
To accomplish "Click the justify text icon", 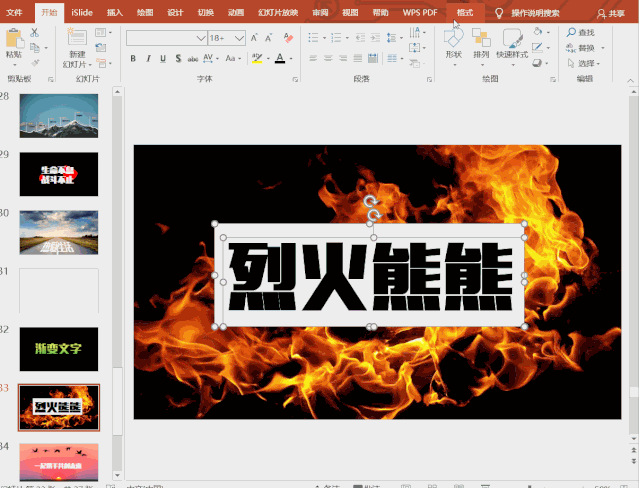I will pos(358,58).
